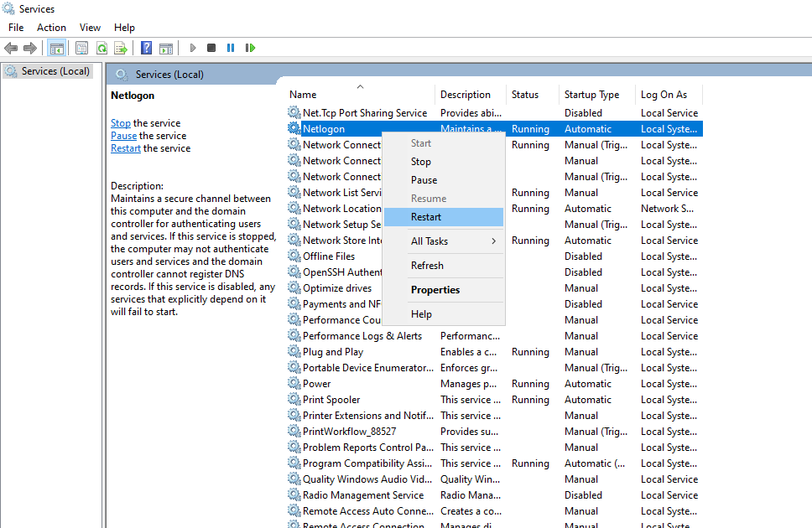Click the Pause the service link
812x528 pixels.
point(124,136)
